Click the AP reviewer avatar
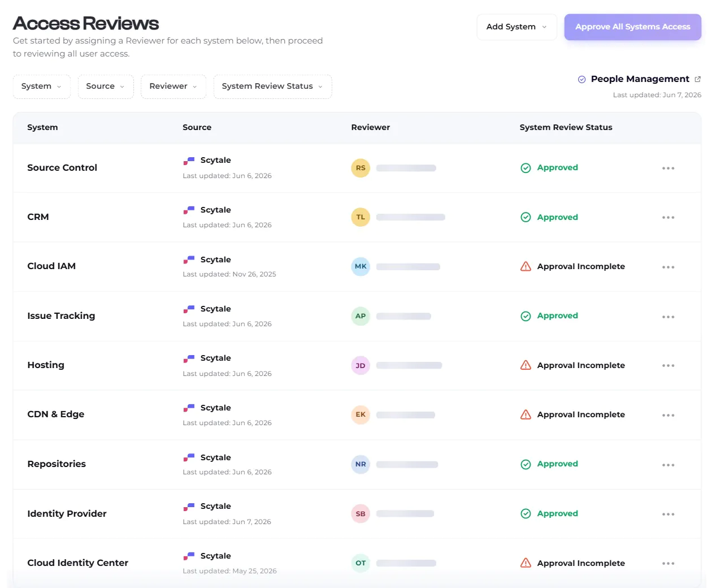 pos(361,316)
